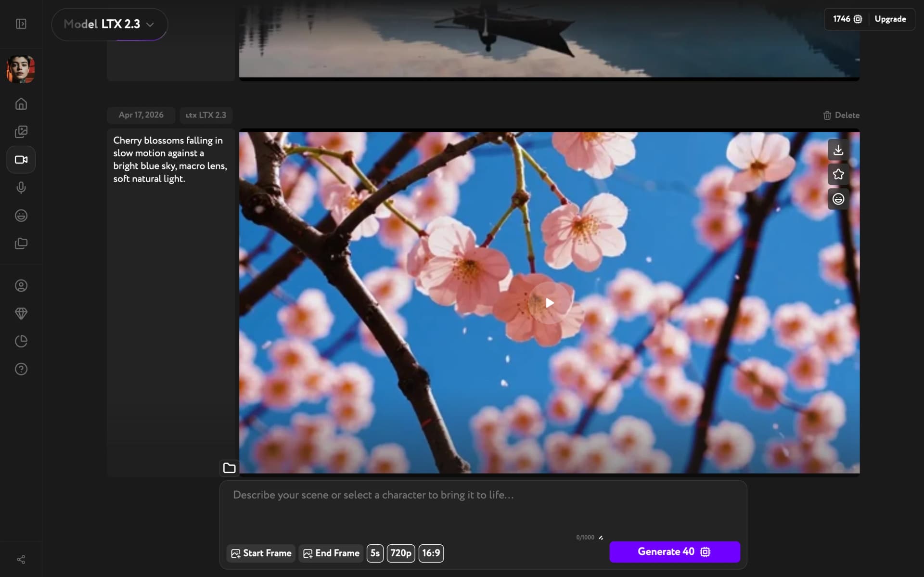Add an emoji reaction to the video
Screen dimensions: 924x577
coord(838,199)
